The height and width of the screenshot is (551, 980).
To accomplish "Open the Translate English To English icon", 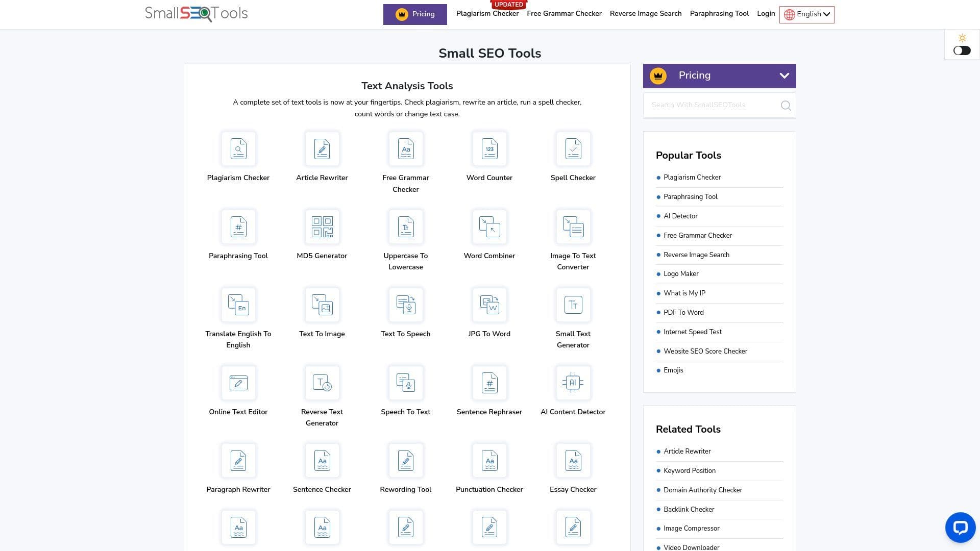I will pyautogui.click(x=238, y=305).
